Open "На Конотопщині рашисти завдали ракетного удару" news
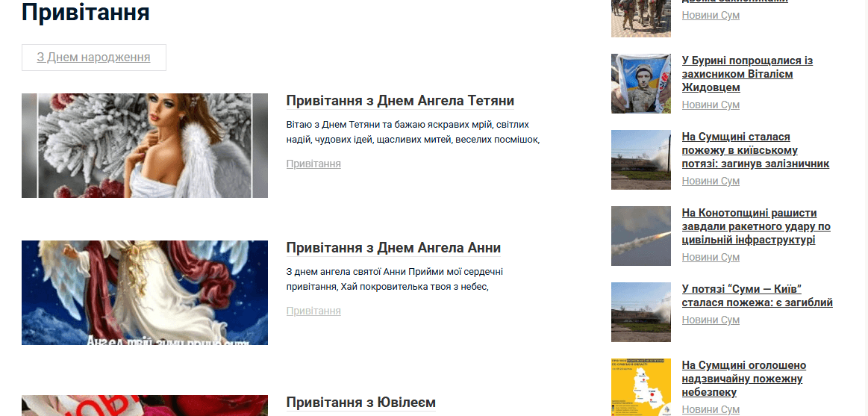Image resolution: width=868 pixels, height=416 pixels. pos(756,226)
